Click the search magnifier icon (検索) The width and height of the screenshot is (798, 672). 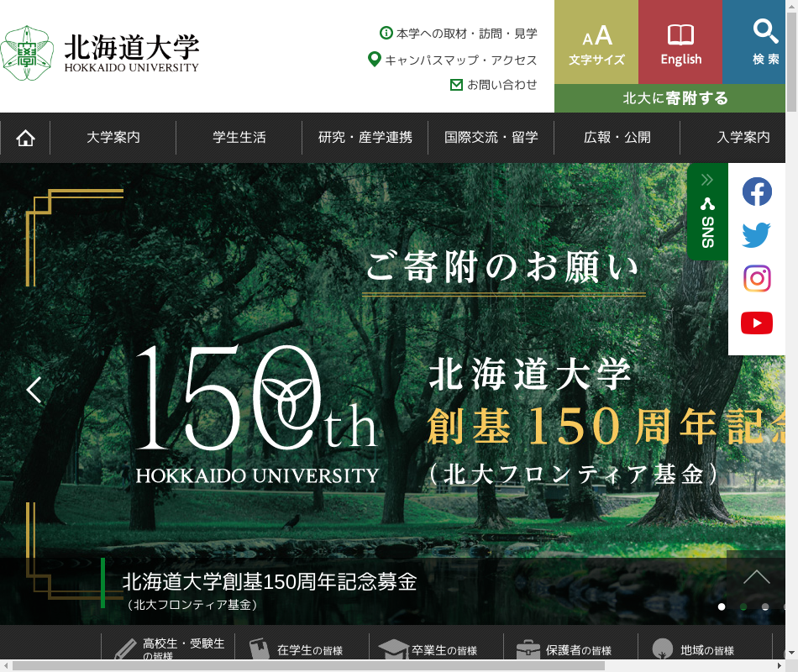[x=765, y=42]
